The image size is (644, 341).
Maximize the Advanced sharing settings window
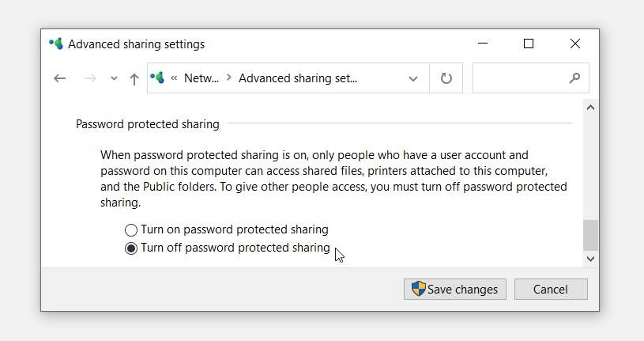pyautogui.click(x=529, y=44)
